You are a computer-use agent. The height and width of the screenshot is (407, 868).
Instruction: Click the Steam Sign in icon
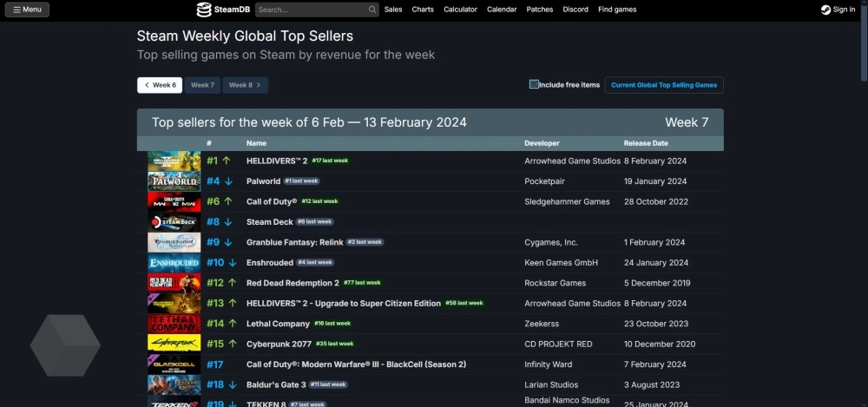[x=825, y=10]
